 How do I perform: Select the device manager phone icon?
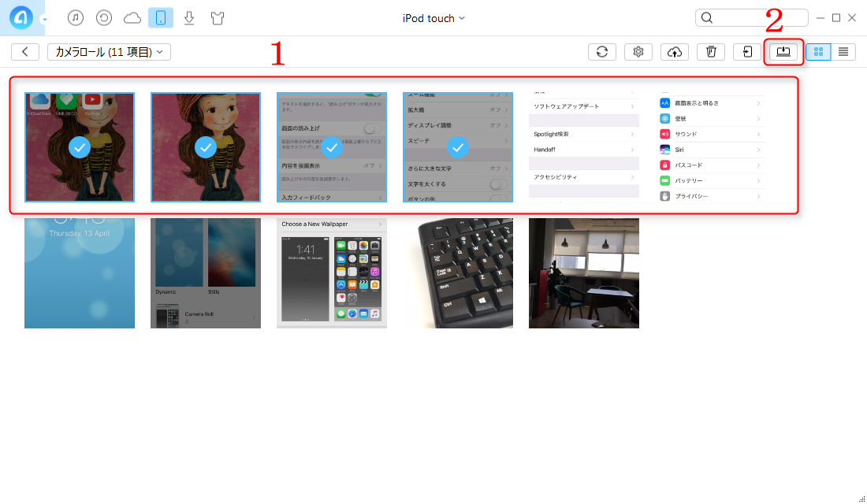pyautogui.click(x=161, y=17)
